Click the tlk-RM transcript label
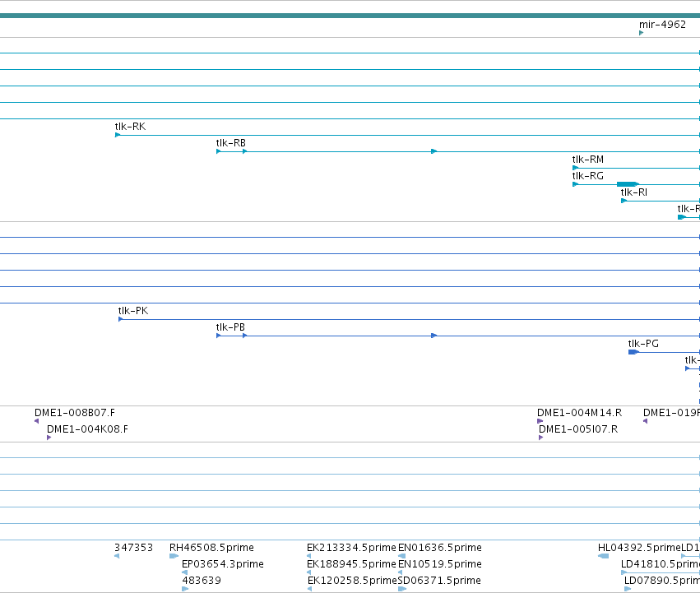Viewport: 700px width, 593px height. click(587, 160)
